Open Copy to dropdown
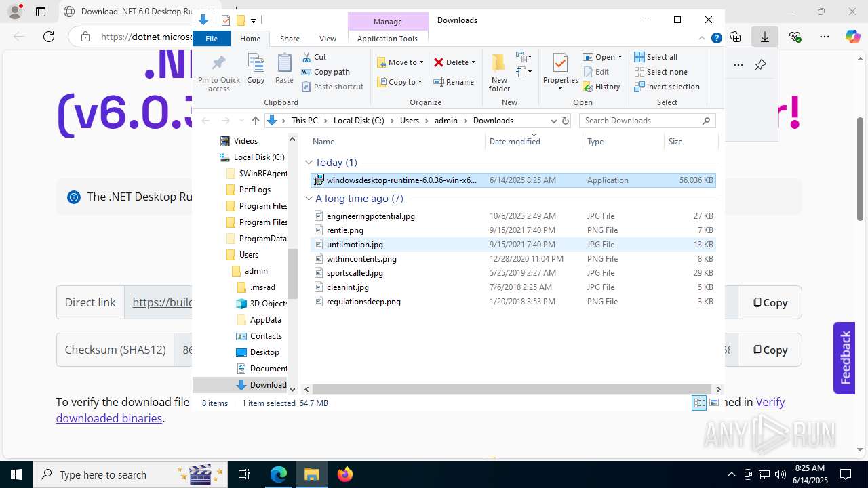The height and width of the screenshot is (488, 868). [400, 82]
